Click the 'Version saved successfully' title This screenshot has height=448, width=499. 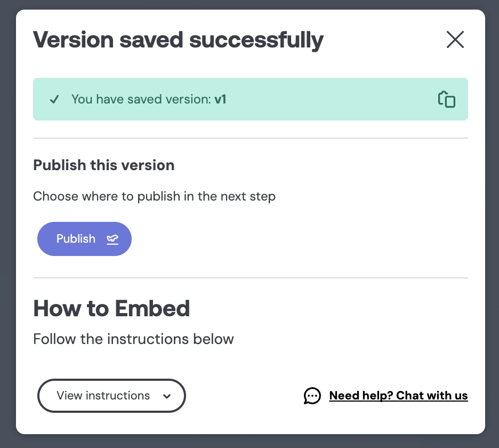178,40
